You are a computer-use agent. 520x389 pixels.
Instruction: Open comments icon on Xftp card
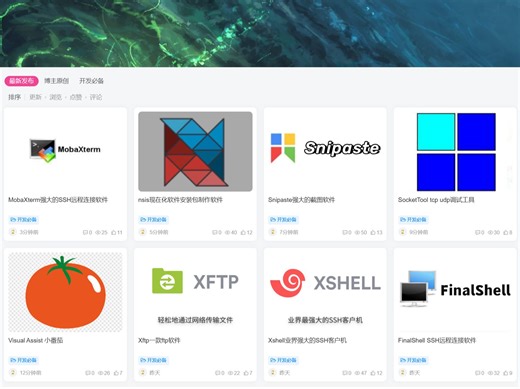(x=218, y=373)
